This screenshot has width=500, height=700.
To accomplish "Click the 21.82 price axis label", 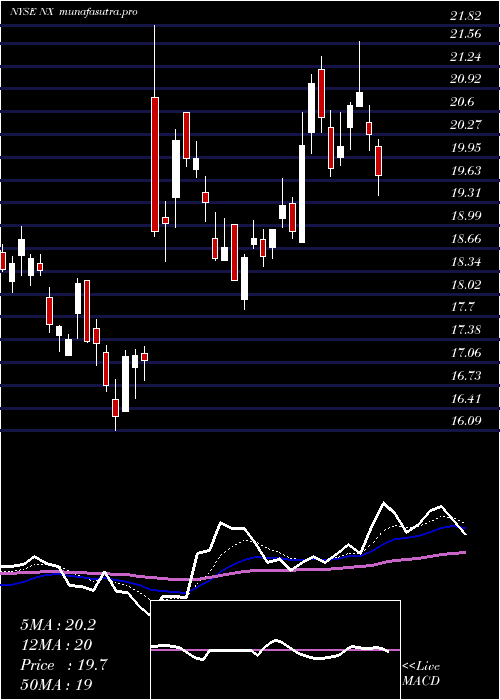I will pos(466,16).
